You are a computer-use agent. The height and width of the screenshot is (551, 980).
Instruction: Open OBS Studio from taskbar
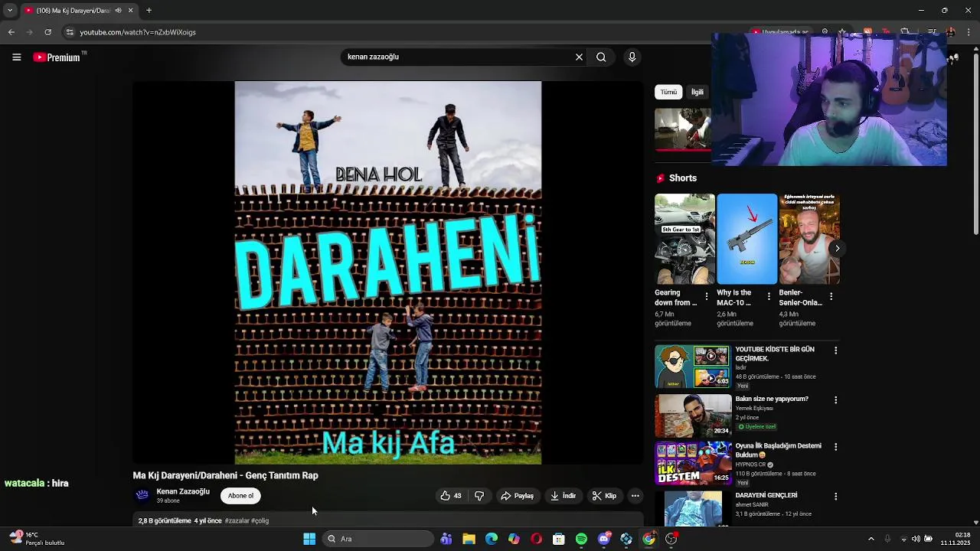coord(671,539)
